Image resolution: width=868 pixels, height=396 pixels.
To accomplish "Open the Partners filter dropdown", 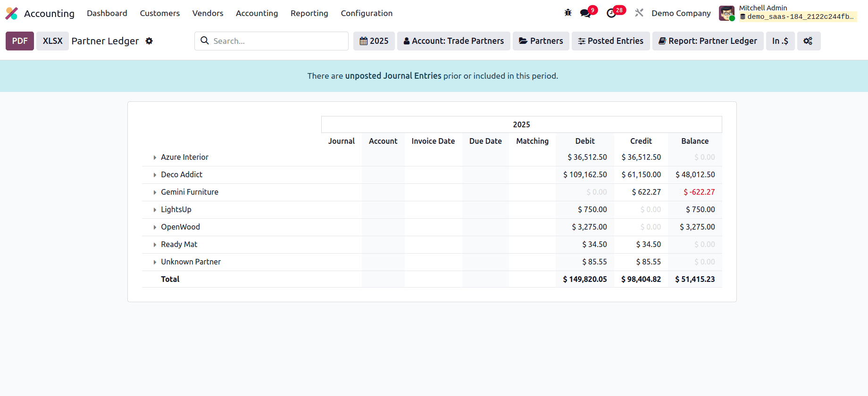I will [x=541, y=41].
